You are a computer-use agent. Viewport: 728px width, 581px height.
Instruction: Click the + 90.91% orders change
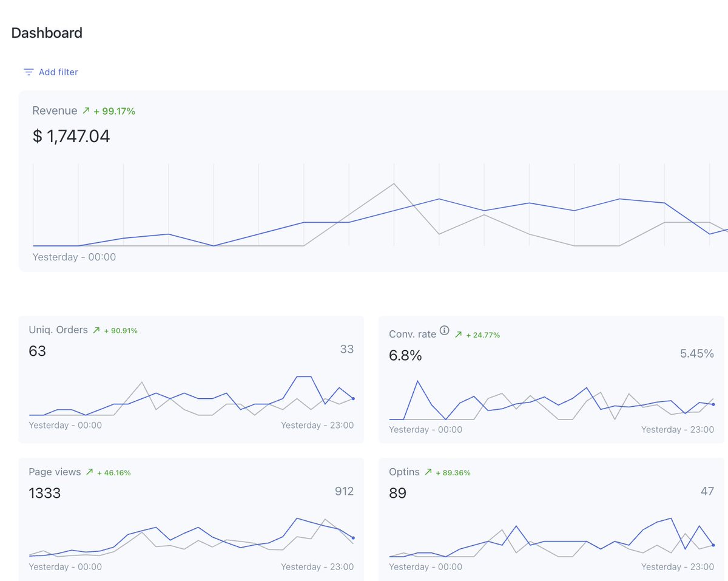tap(121, 331)
